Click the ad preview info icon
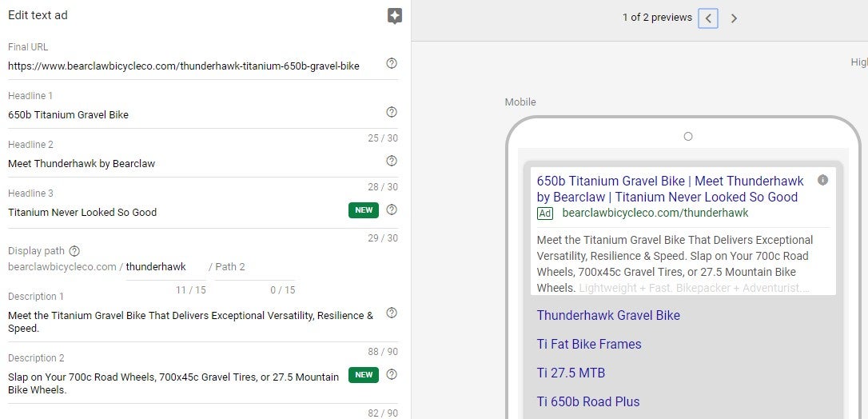The image size is (868, 419). [x=822, y=181]
